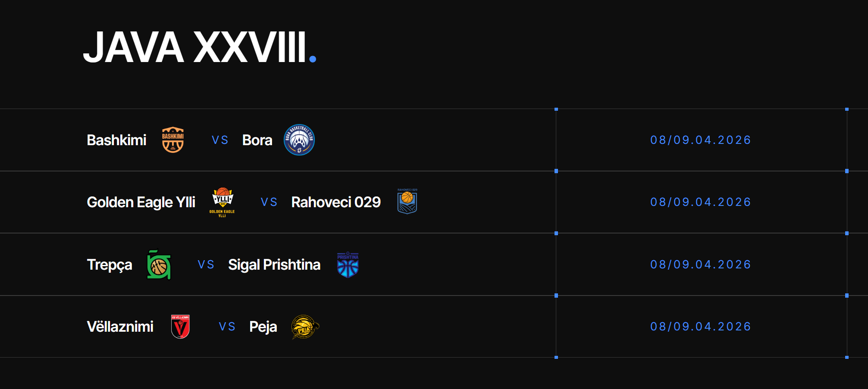The width and height of the screenshot is (868, 389).
Task: Click the Bashkimi team name
Action: click(x=116, y=140)
